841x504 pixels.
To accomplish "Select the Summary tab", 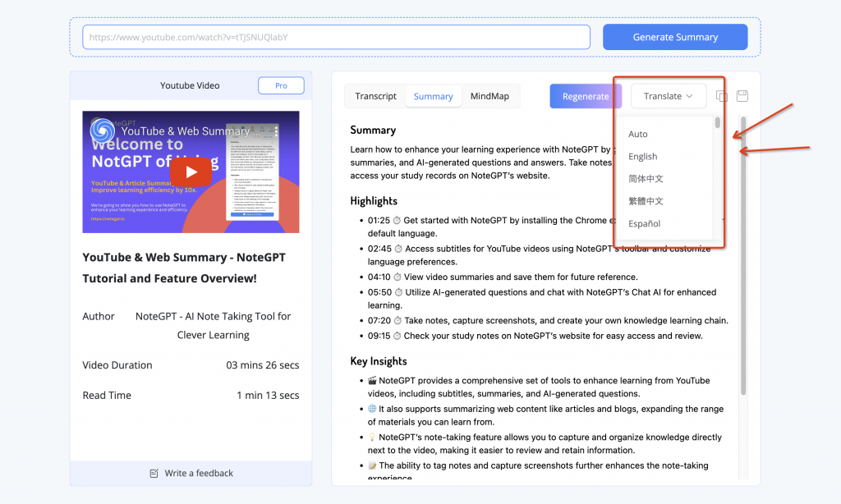I will click(x=433, y=96).
